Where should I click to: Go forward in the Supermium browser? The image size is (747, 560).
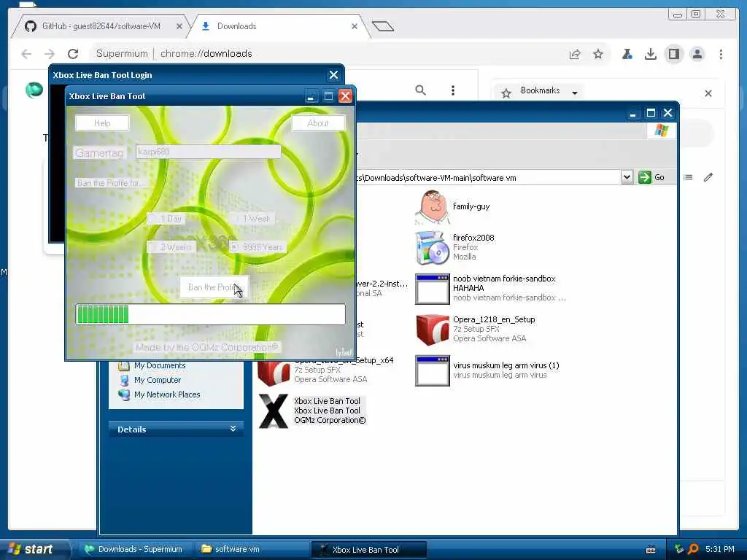(50, 54)
